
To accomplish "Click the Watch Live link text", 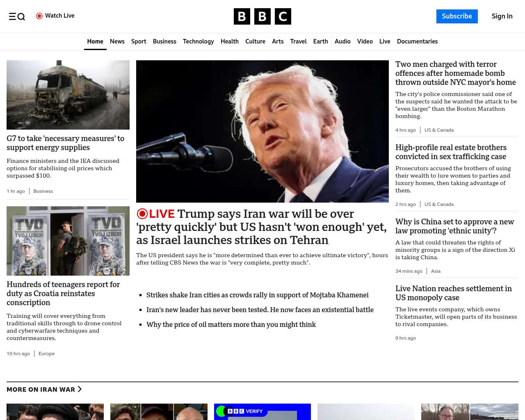I will (x=60, y=16).
